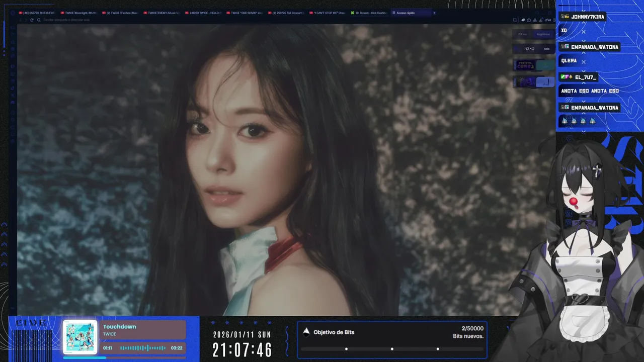Open a new browser tab with plus button
This screenshot has height=362, width=644.
pos(434,13)
